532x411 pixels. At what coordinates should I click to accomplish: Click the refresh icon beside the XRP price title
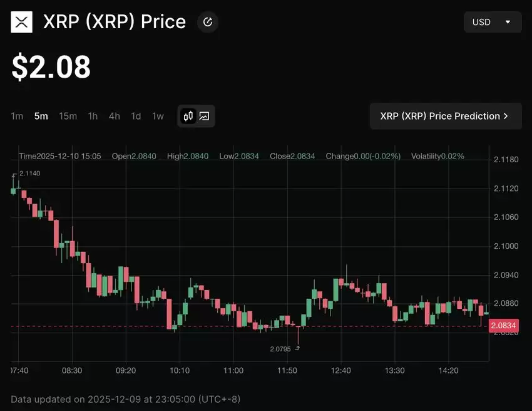[x=207, y=22]
